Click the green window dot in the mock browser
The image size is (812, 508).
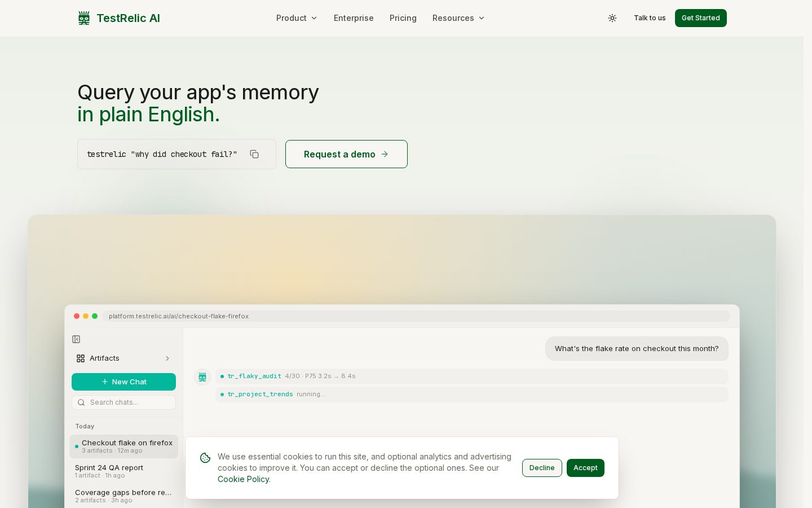(95, 316)
